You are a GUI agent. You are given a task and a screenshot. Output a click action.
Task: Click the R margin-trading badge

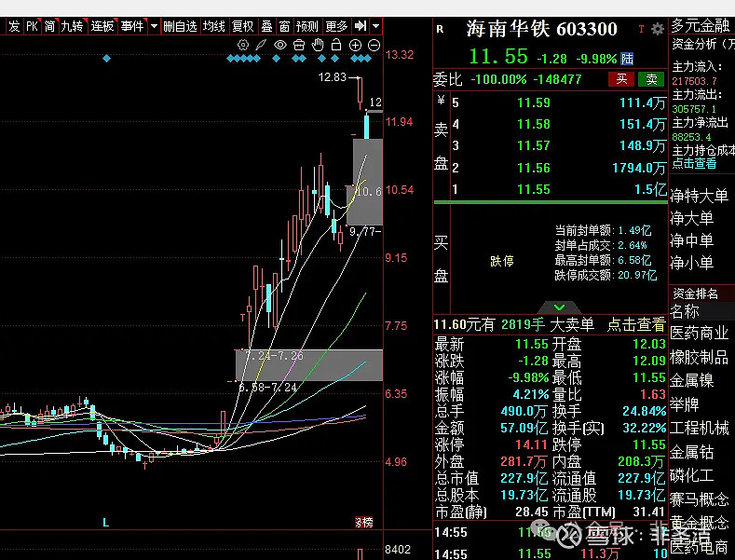440,29
